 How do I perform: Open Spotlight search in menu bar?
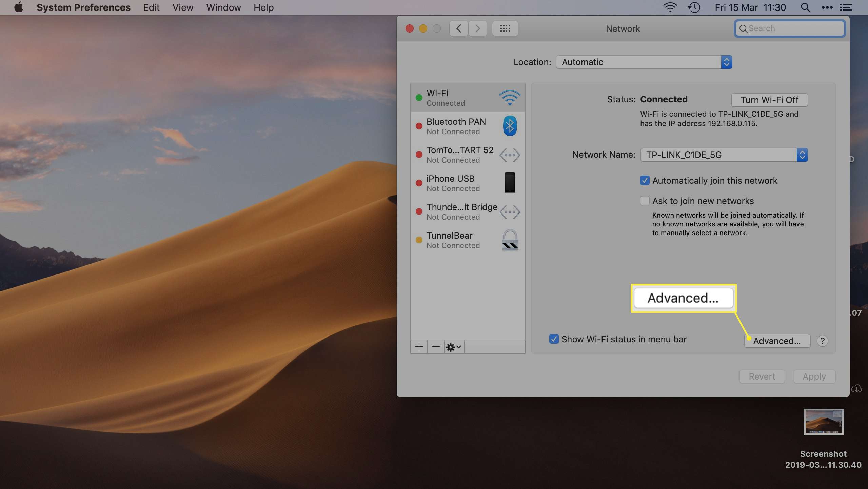(805, 7)
